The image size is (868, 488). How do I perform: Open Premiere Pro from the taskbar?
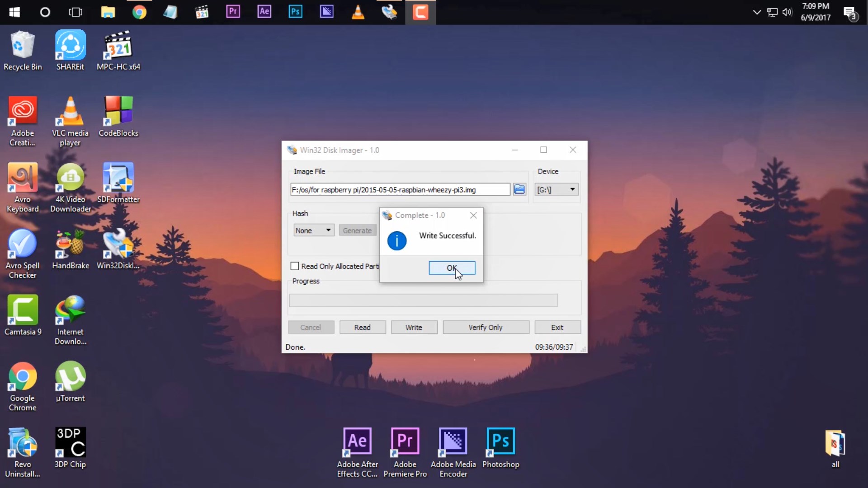coord(233,11)
